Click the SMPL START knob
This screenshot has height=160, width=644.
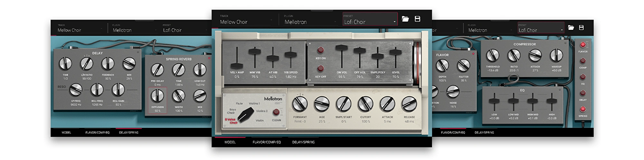pos(344,104)
